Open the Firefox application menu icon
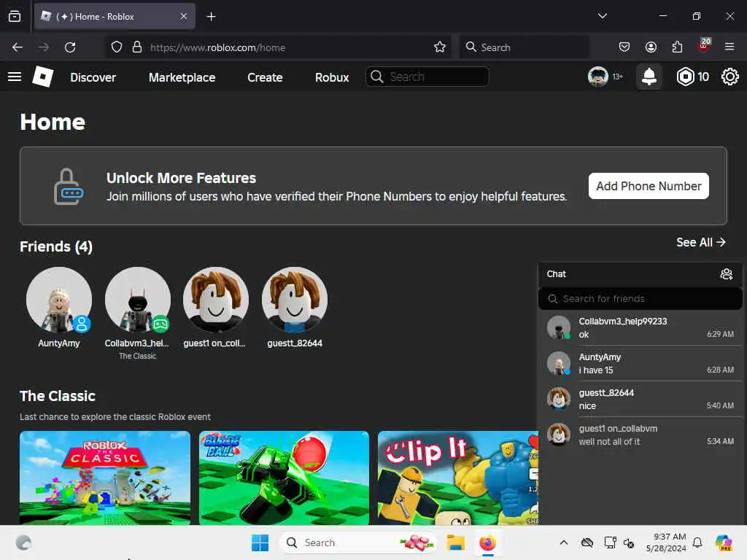 (x=729, y=47)
